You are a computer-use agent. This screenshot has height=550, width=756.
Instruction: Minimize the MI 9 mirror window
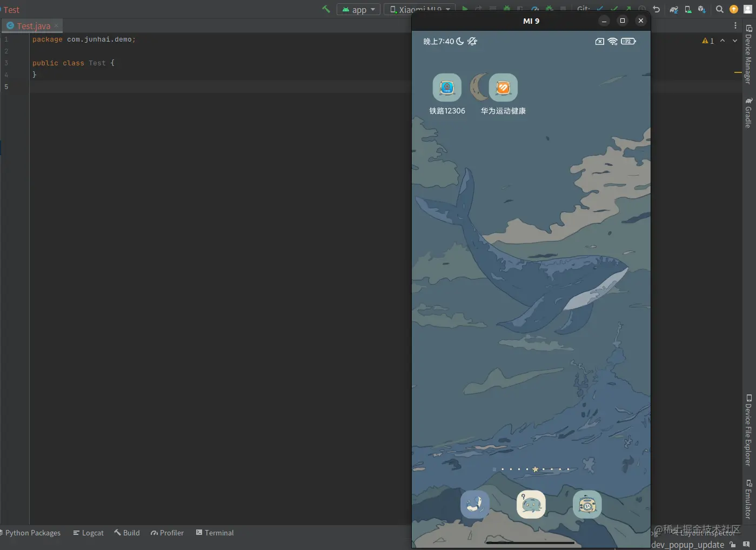pos(604,21)
